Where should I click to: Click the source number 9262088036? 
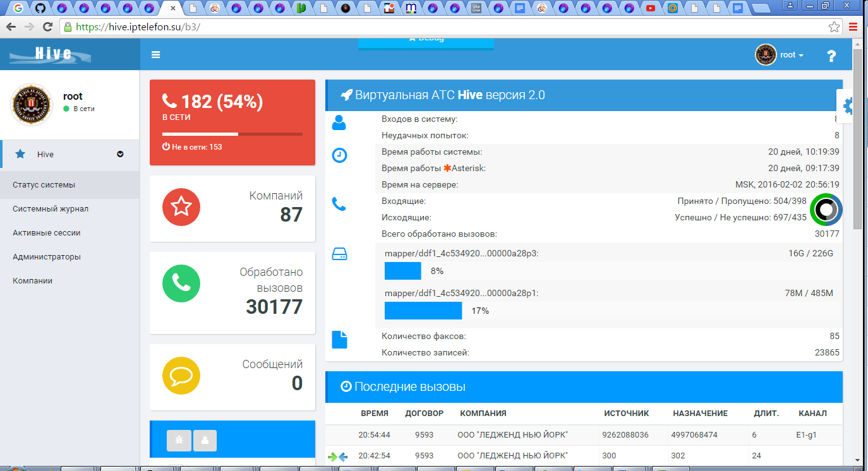627,435
